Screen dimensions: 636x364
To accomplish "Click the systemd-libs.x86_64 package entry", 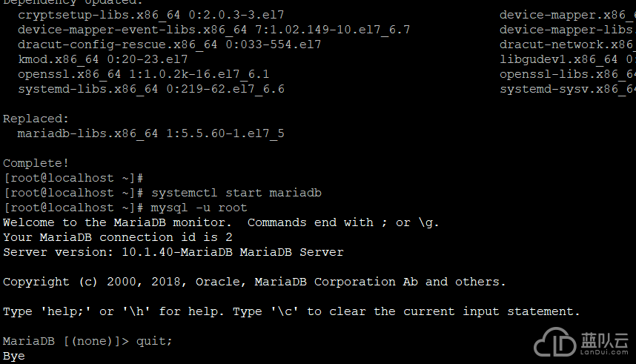I will coord(151,89).
